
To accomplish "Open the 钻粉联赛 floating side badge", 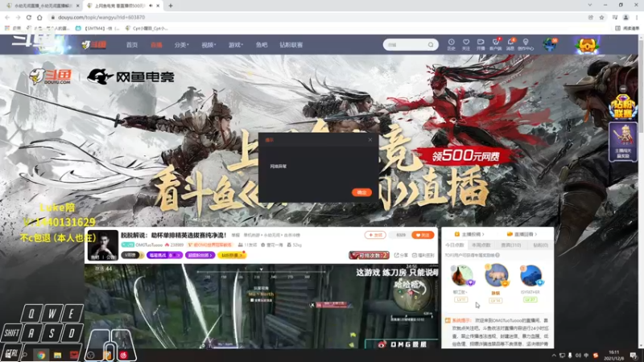I will 622,107.
